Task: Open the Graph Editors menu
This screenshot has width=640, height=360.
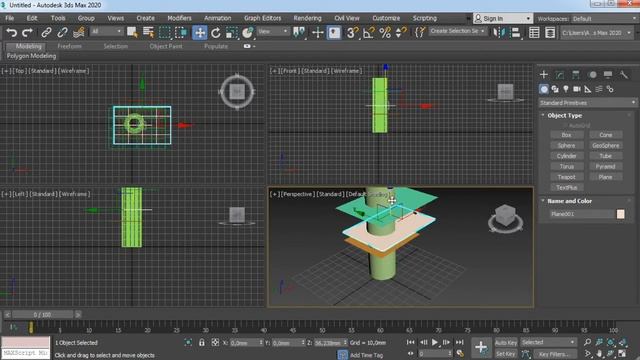Action: click(262, 18)
